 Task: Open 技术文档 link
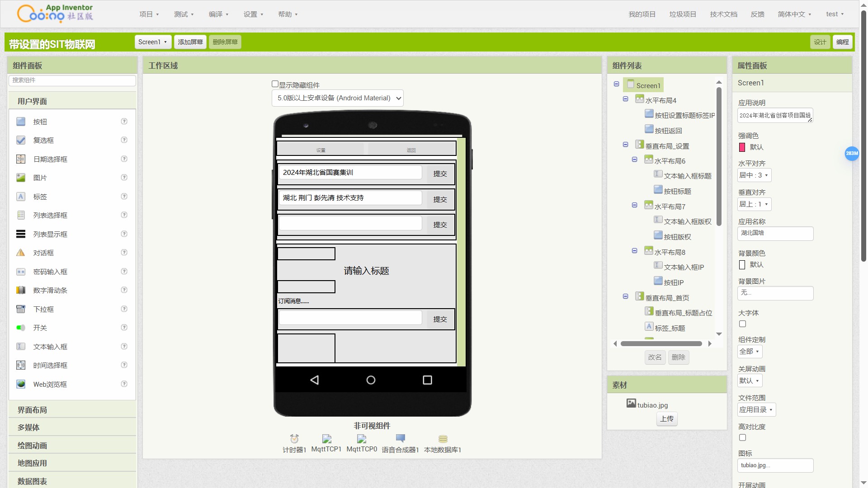tap(723, 14)
